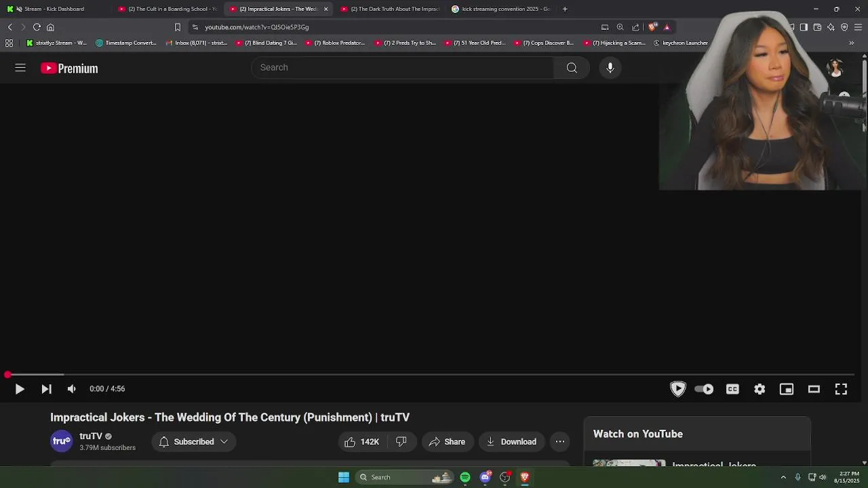Open the truTV channel name link
This screenshot has height=488, width=868.
tap(91, 436)
